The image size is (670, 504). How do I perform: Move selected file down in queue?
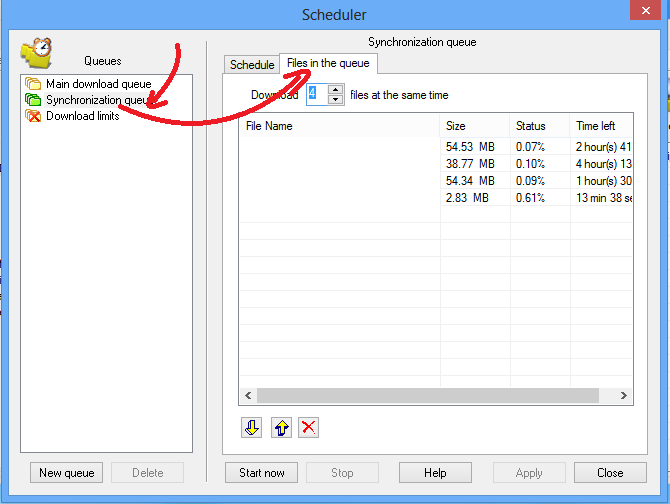[x=252, y=427]
